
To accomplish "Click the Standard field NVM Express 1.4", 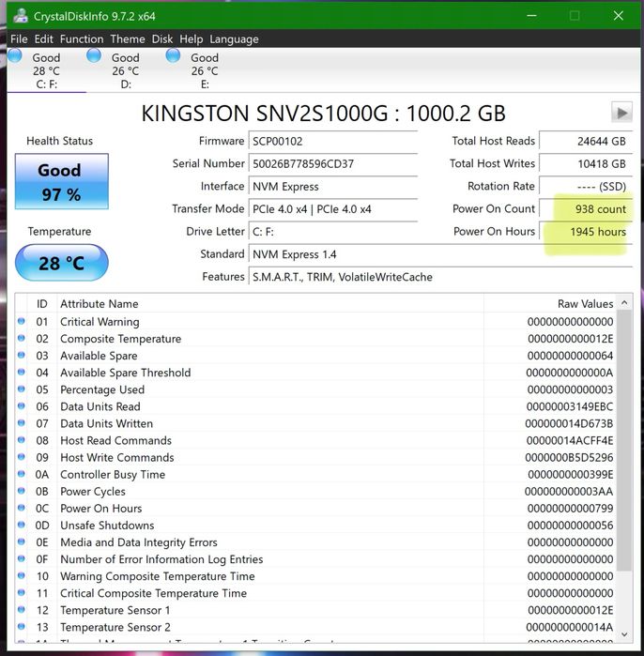I will coord(440,254).
